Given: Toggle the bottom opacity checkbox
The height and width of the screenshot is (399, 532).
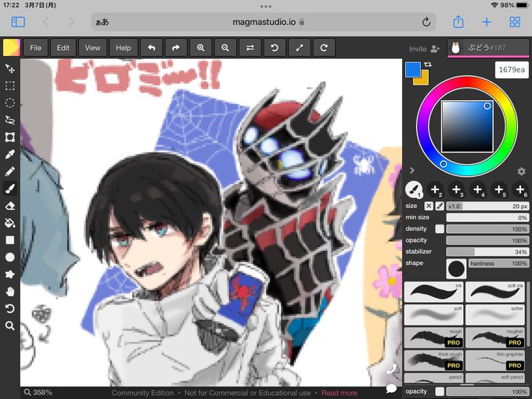Looking at the screenshot, I should point(440,391).
